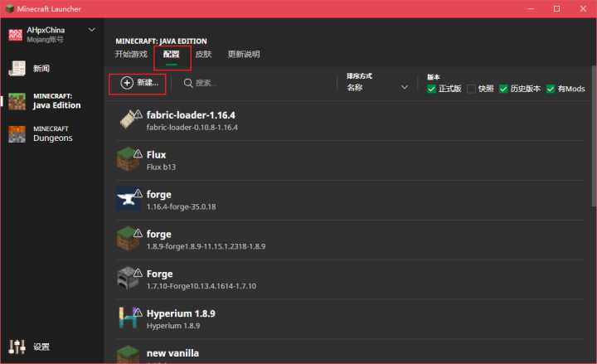Click the Forge 1.7.10 furnace icon
This screenshot has height=364, width=597.
[x=127, y=279]
